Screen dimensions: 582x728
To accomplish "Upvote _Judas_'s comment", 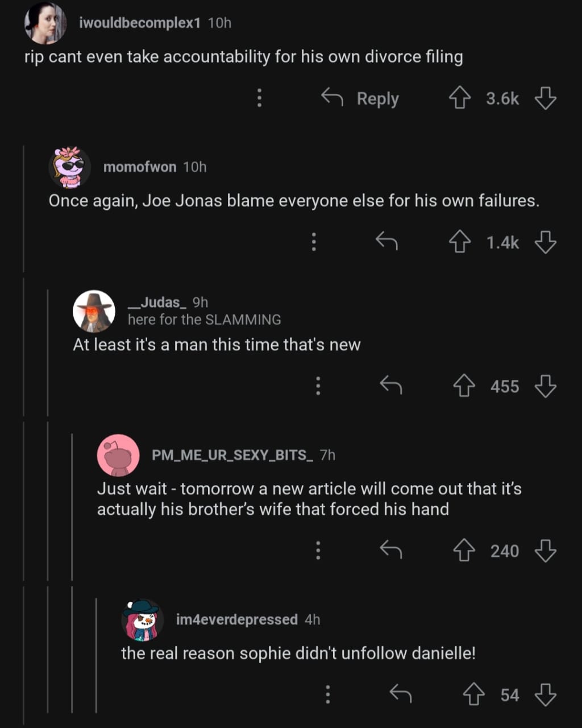I will pos(464,386).
